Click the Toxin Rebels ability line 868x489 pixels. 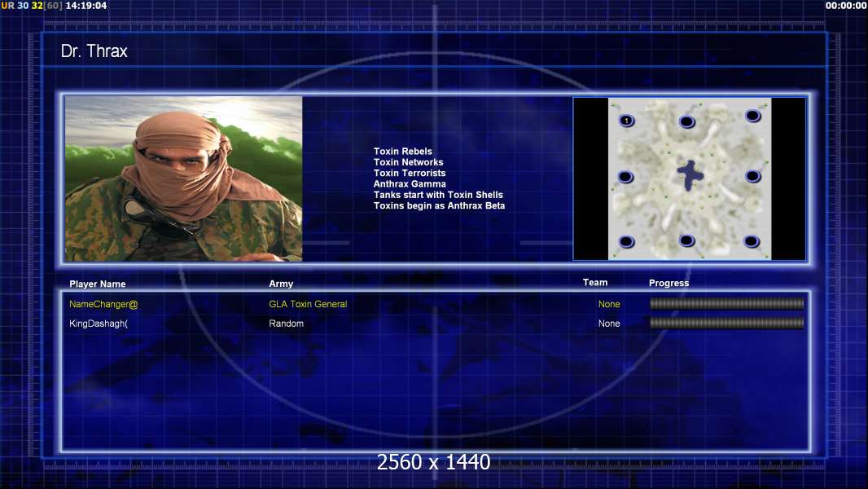[x=402, y=152]
